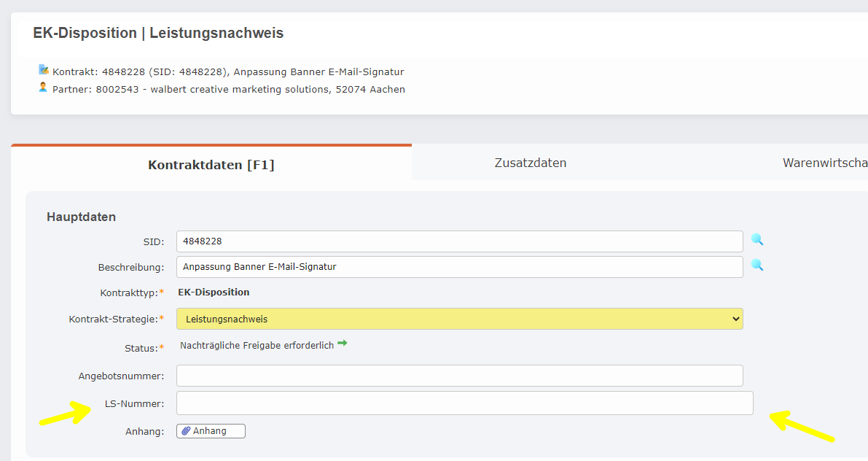The height and width of the screenshot is (461, 868).
Task: Click the EK-Disposition | Leistungsnachweis page title
Action: [x=158, y=33]
